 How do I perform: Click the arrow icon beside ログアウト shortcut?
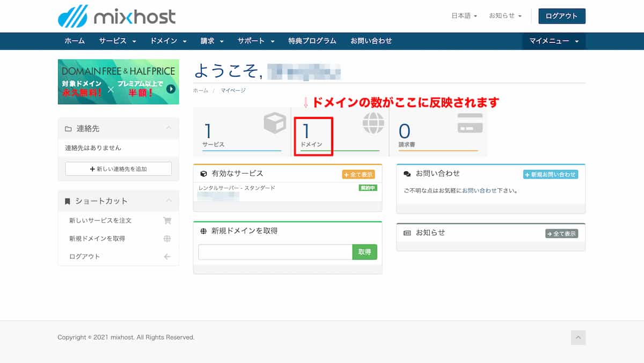click(167, 257)
